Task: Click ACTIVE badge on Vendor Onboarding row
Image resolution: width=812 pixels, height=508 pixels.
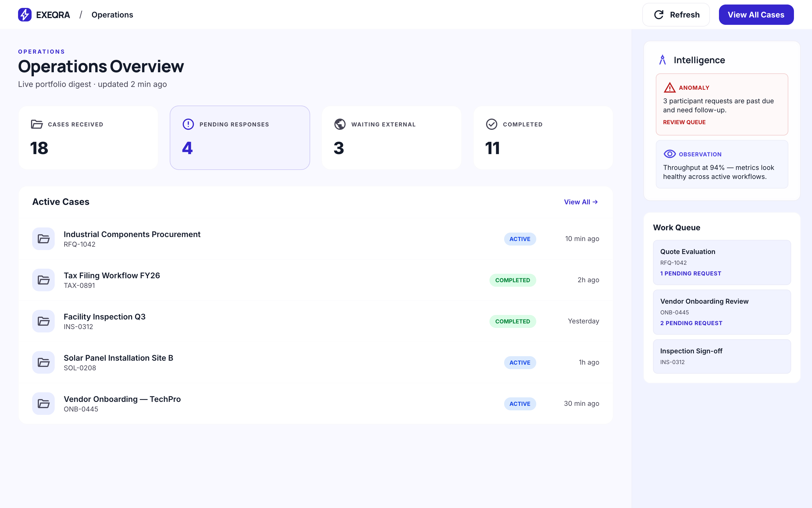Action: [520, 404]
